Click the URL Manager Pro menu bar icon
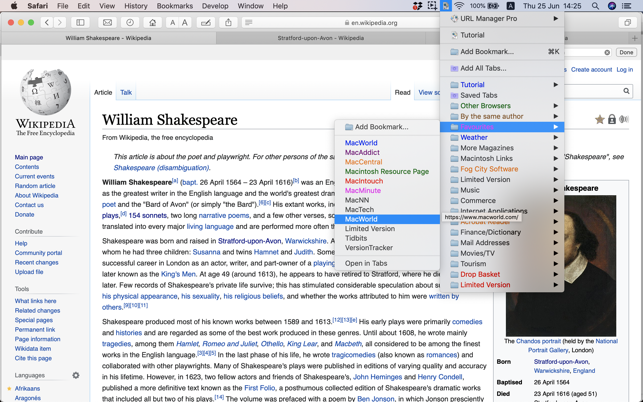 (445, 6)
